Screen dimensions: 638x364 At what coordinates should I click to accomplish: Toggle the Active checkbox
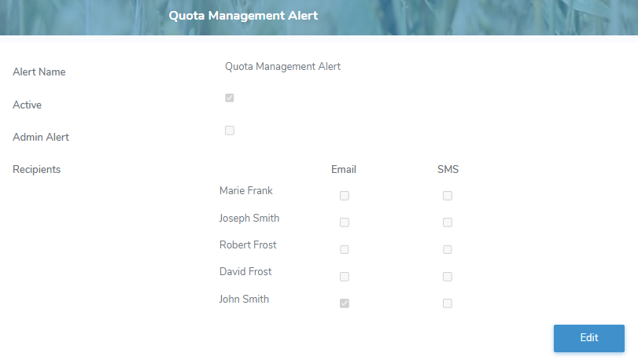[x=230, y=98]
